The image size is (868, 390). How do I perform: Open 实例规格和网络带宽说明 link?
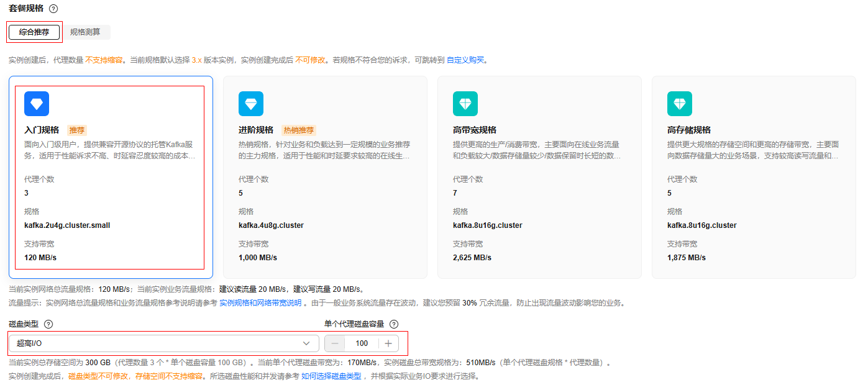coord(260,303)
